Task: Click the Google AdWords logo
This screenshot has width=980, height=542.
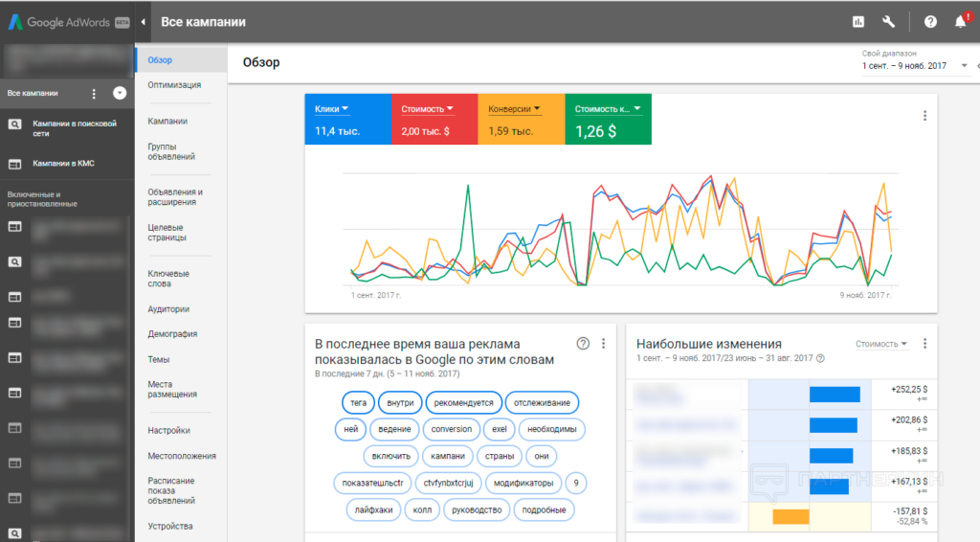Action: (67, 21)
